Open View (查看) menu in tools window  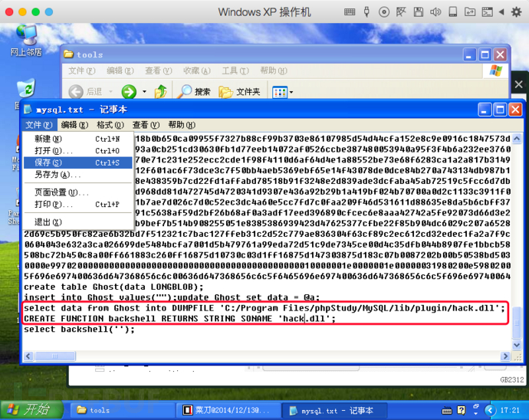click(x=158, y=71)
